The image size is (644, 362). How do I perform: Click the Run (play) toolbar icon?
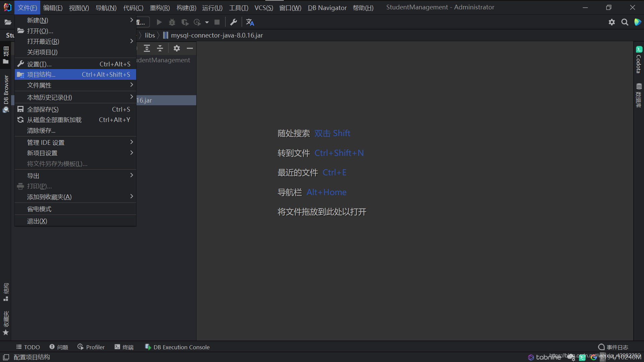(x=159, y=22)
